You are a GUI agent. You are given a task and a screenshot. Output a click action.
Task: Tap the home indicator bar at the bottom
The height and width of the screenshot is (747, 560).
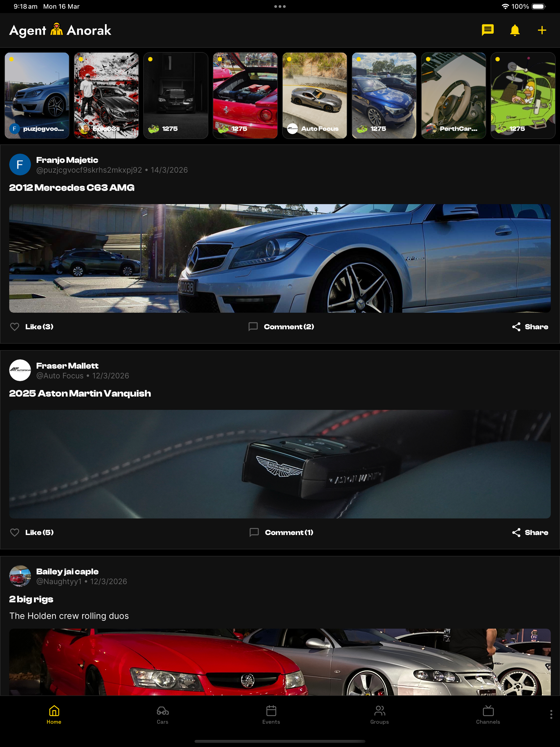coord(280,741)
